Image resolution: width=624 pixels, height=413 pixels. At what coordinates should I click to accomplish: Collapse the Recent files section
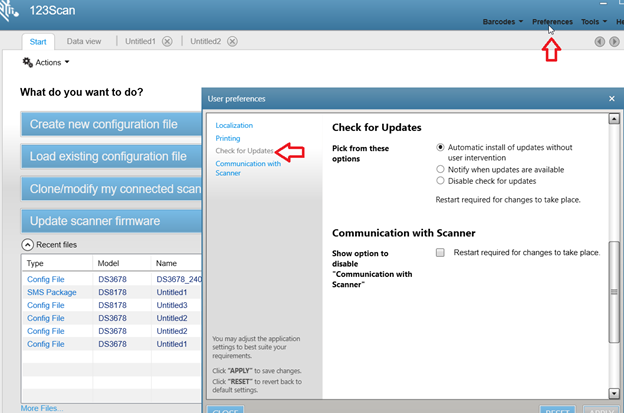coord(27,244)
